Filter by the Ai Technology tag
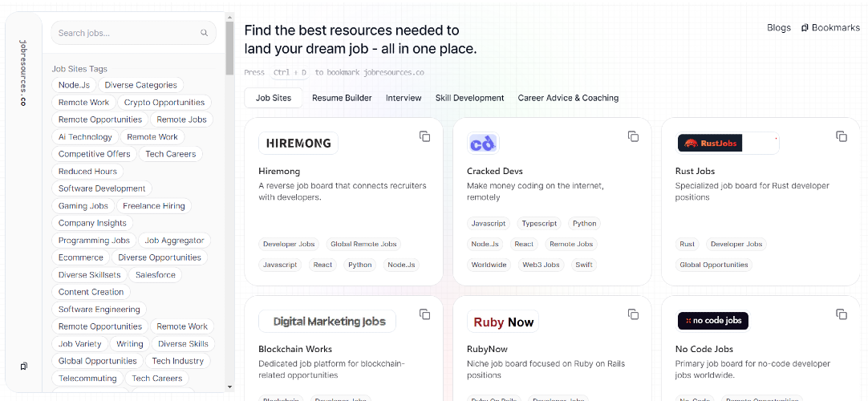868x401 pixels. click(85, 136)
